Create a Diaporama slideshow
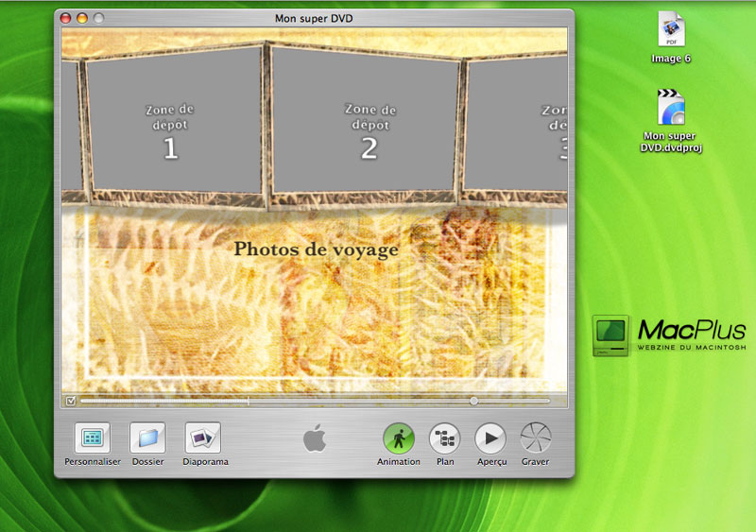The image size is (756, 532). pyautogui.click(x=203, y=438)
